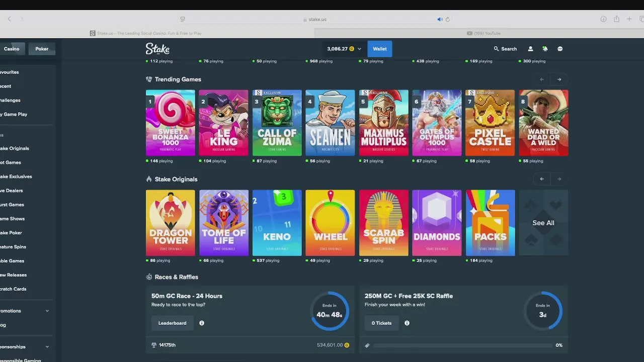Viewport: 644px width, 362px height.
Task: Open Gates of Olympus 1000 game
Action: [x=437, y=123]
